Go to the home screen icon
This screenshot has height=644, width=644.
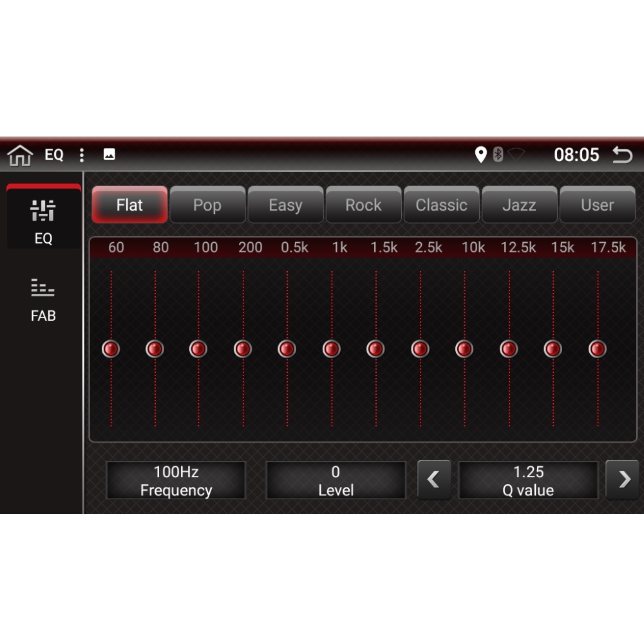[x=20, y=155]
